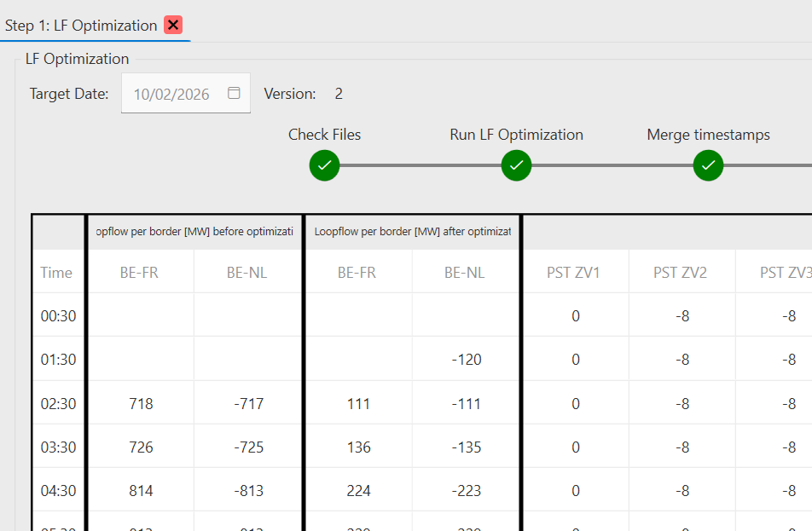Click BE-FR header under after optimization
Screen dimensions: 812x531
point(357,273)
